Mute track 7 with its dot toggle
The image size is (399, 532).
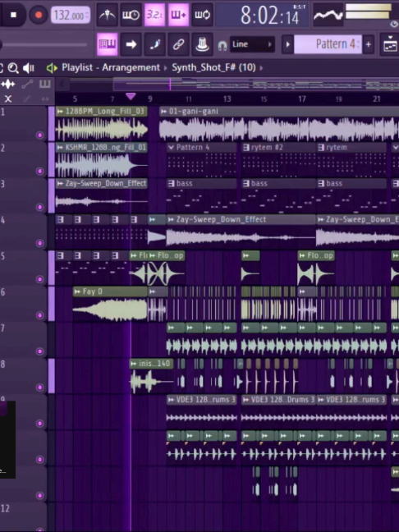(39, 351)
